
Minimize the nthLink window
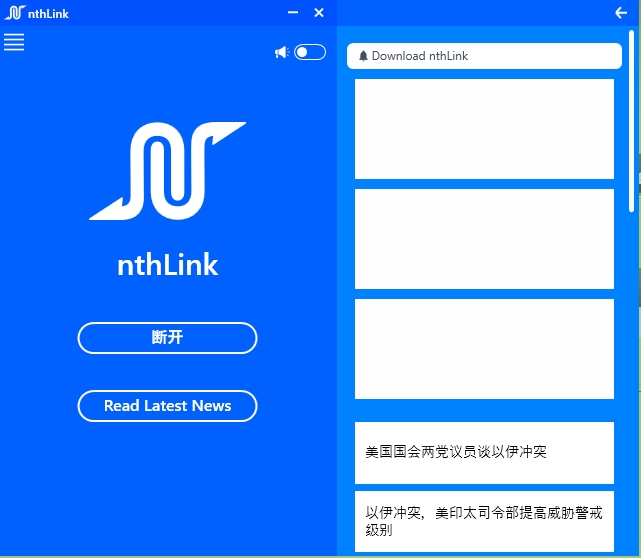coord(293,12)
